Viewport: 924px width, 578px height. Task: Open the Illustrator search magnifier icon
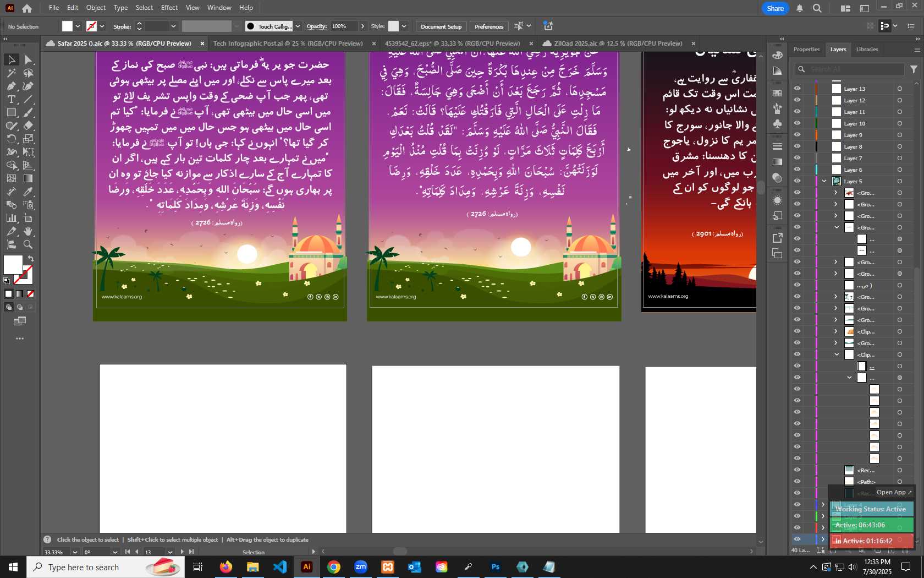click(817, 8)
